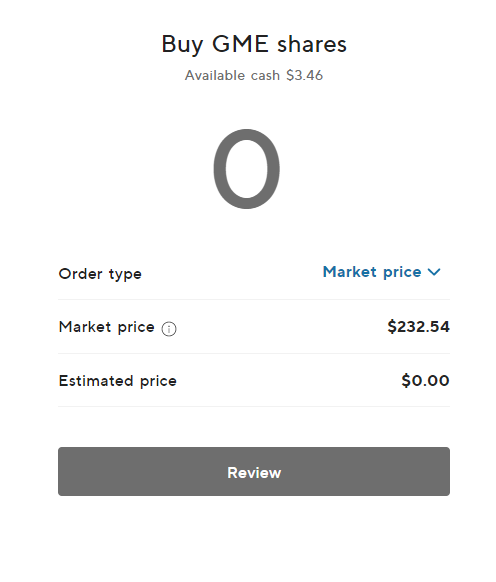The width and height of the screenshot is (496, 582).
Task: Click the blue Market price link text
Action: point(372,272)
